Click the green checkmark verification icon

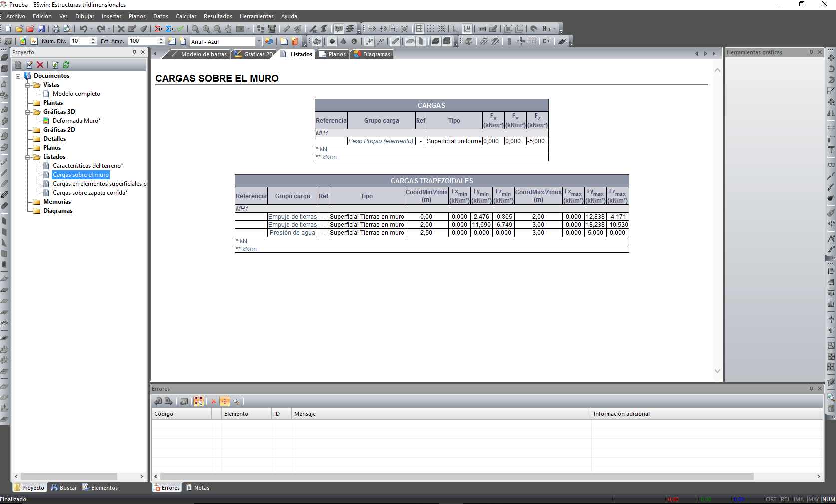coord(180,29)
